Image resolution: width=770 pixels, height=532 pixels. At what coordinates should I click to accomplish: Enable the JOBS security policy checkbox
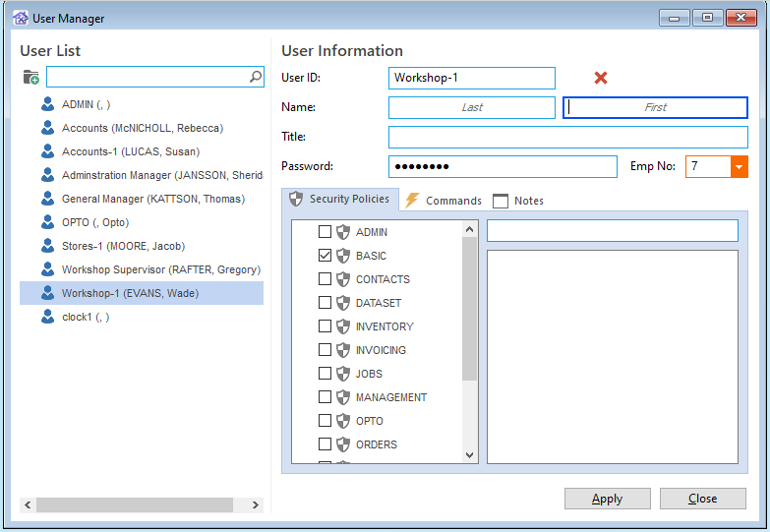[325, 373]
